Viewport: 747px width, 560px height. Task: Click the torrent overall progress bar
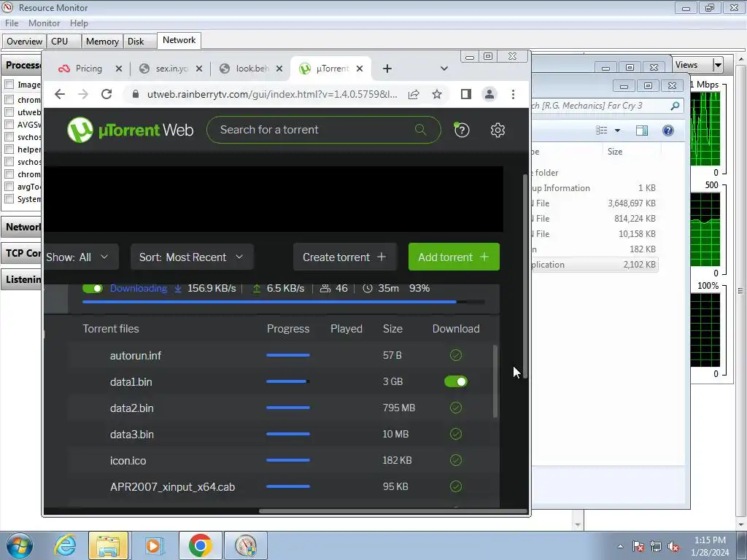(x=284, y=302)
